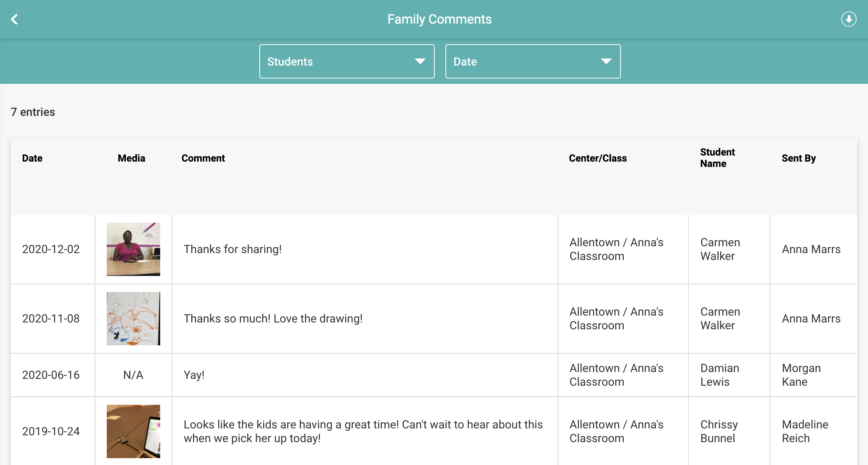This screenshot has width=868, height=465.
Task: Click sender name Madeline Reich
Action: tap(805, 431)
